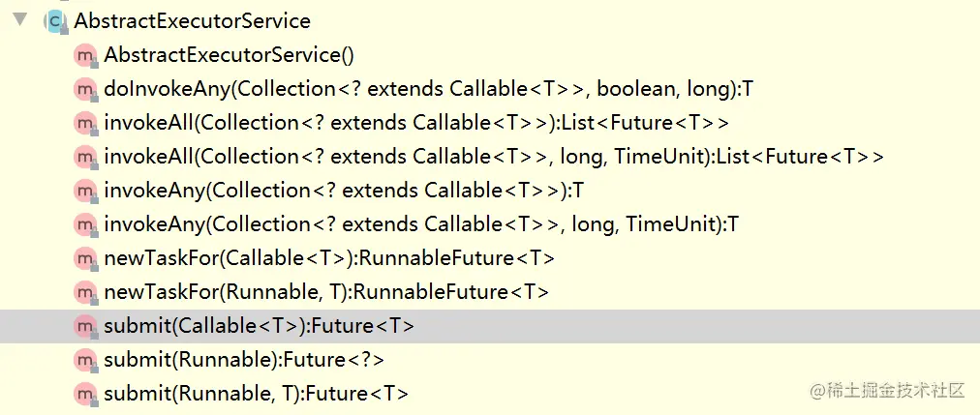The height and width of the screenshot is (415, 980).
Task: Select submit(Runnable, T):Future<T> method
Action: pyautogui.click(x=257, y=393)
